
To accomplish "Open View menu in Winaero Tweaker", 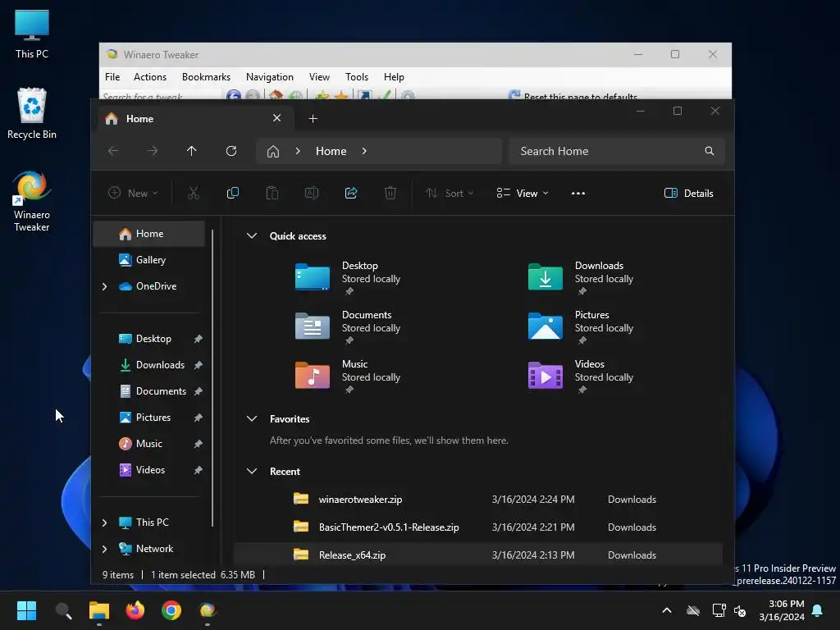I will point(319,77).
